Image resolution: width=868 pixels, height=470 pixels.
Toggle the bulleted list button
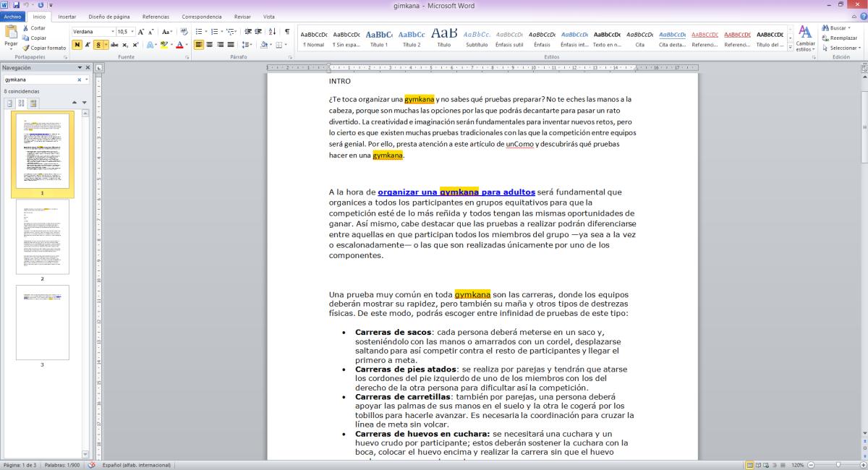(200, 32)
